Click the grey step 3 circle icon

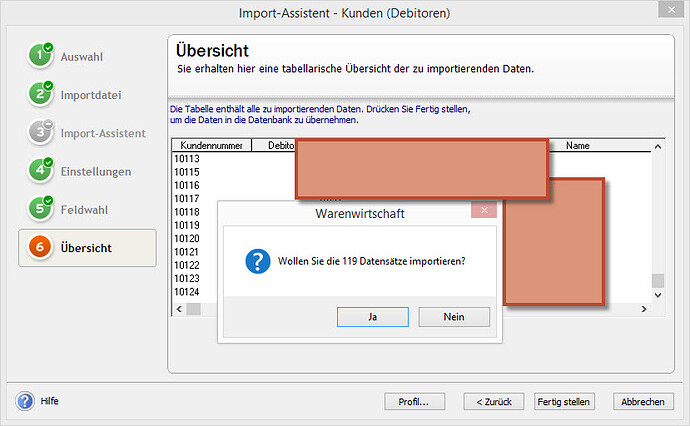click(x=40, y=132)
